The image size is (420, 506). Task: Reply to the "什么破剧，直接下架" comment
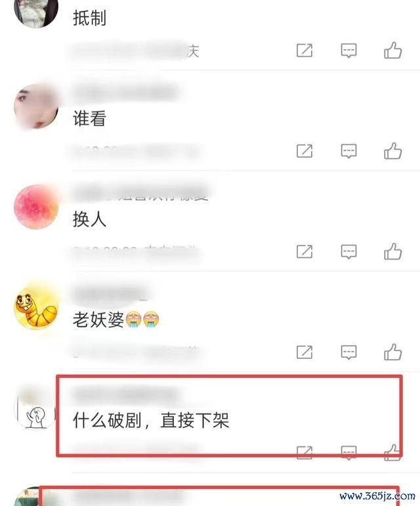click(x=348, y=453)
